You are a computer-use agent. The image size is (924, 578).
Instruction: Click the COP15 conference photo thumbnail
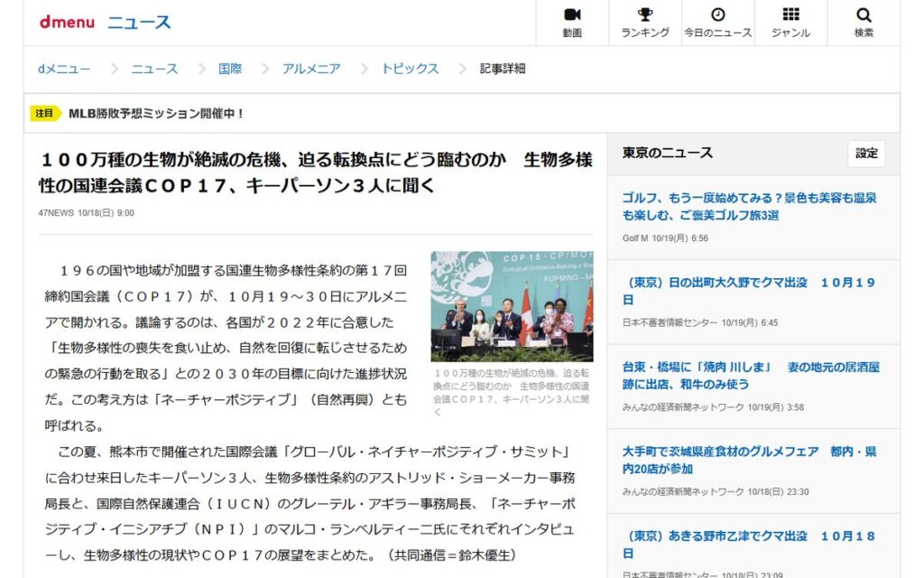[x=513, y=307]
